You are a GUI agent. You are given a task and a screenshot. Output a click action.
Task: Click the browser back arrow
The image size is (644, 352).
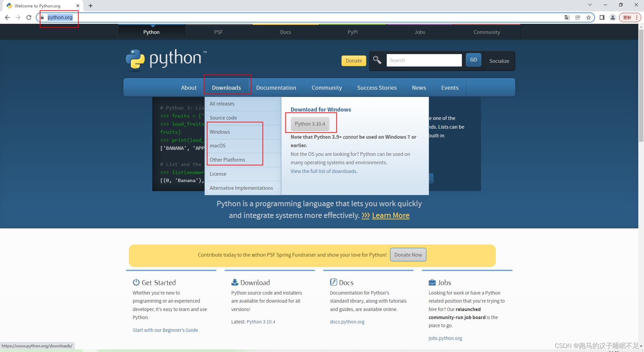[7, 17]
